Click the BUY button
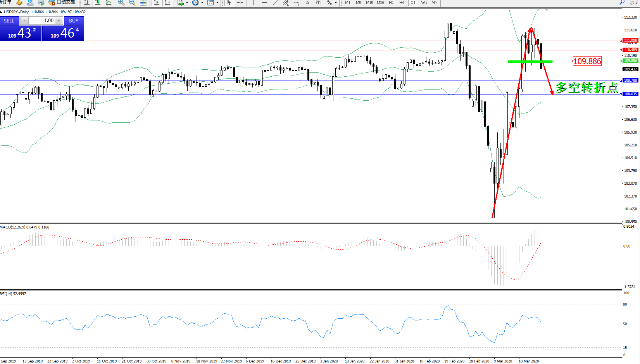Image resolution: width=640 pixels, height=364 pixels. [x=74, y=21]
